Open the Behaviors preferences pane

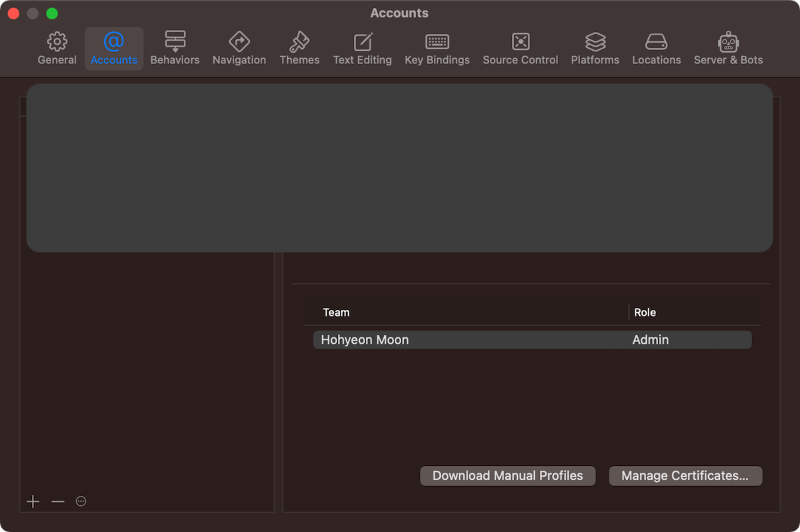(x=175, y=49)
